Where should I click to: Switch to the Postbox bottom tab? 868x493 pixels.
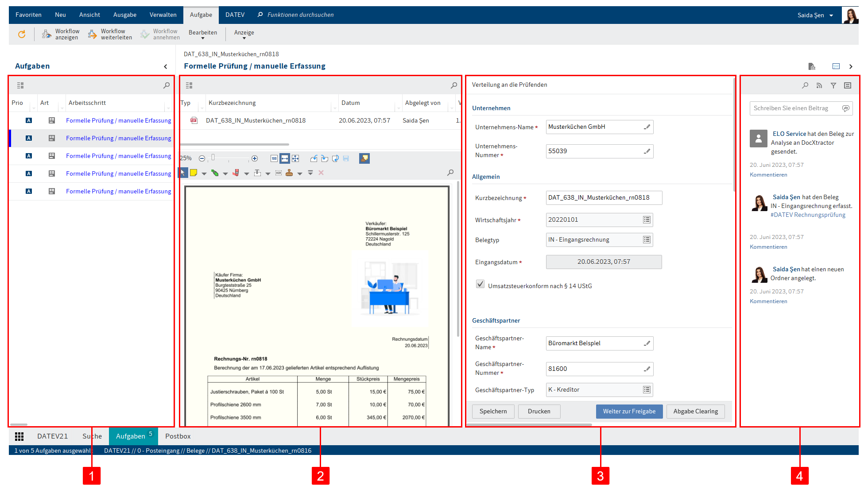coord(178,436)
